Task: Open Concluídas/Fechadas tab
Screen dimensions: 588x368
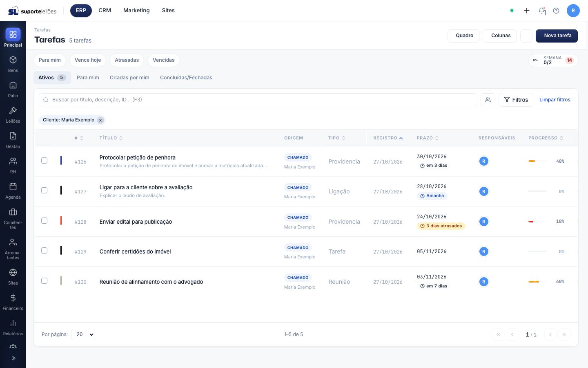Action: tap(186, 78)
